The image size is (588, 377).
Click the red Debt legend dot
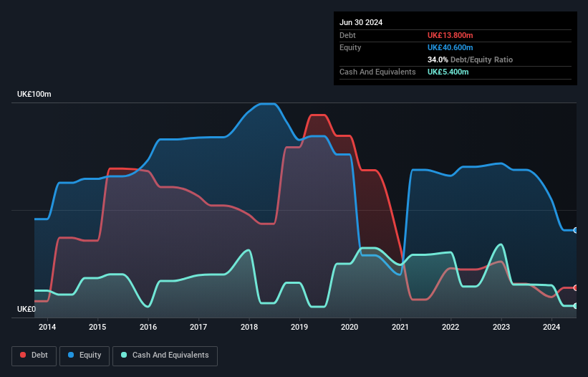tap(23, 355)
